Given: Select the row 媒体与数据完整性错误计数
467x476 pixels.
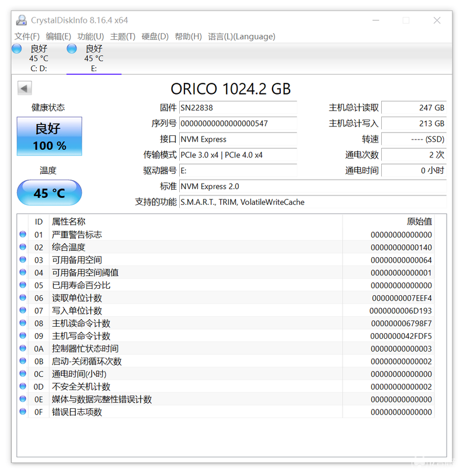Looking at the screenshot, I should [x=226, y=399].
